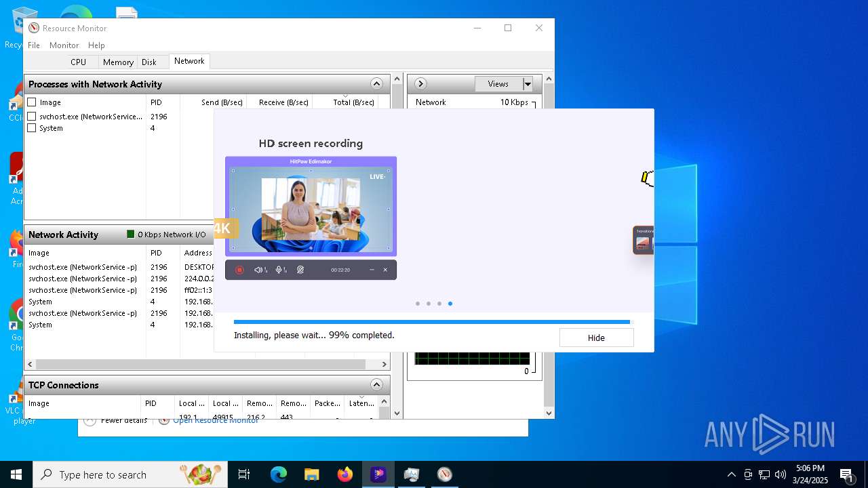Open the notification center icon
This screenshot has height=488, width=868.
pyautogui.click(x=846, y=474)
